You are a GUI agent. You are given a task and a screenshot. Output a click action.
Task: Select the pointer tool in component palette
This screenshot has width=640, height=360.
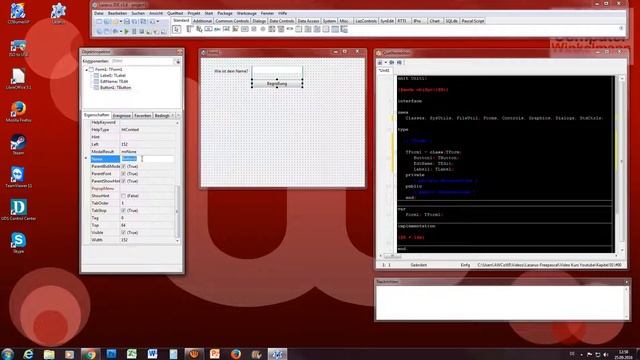pos(176,29)
